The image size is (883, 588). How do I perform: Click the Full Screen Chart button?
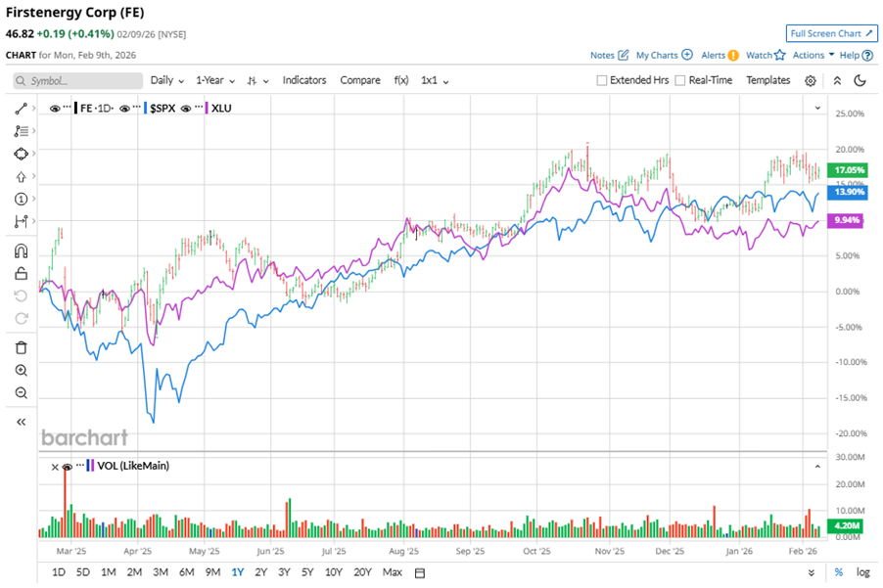pyautogui.click(x=831, y=34)
